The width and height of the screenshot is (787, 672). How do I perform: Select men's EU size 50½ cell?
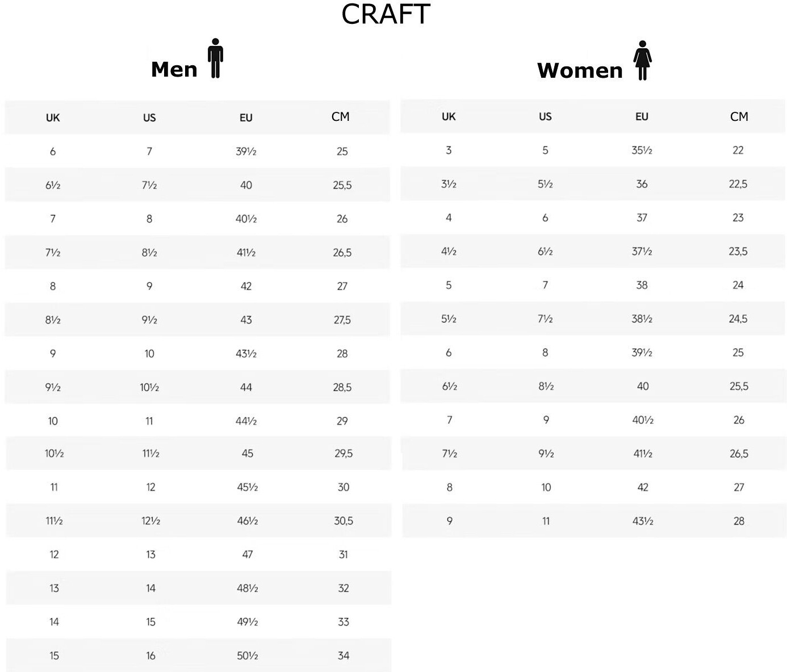coord(248,656)
